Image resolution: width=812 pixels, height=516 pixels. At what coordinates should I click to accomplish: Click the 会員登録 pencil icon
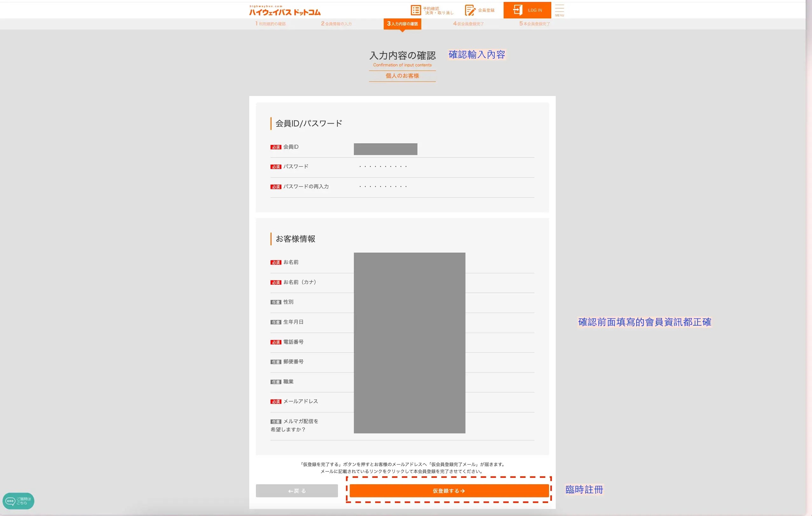(x=470, y=10)
